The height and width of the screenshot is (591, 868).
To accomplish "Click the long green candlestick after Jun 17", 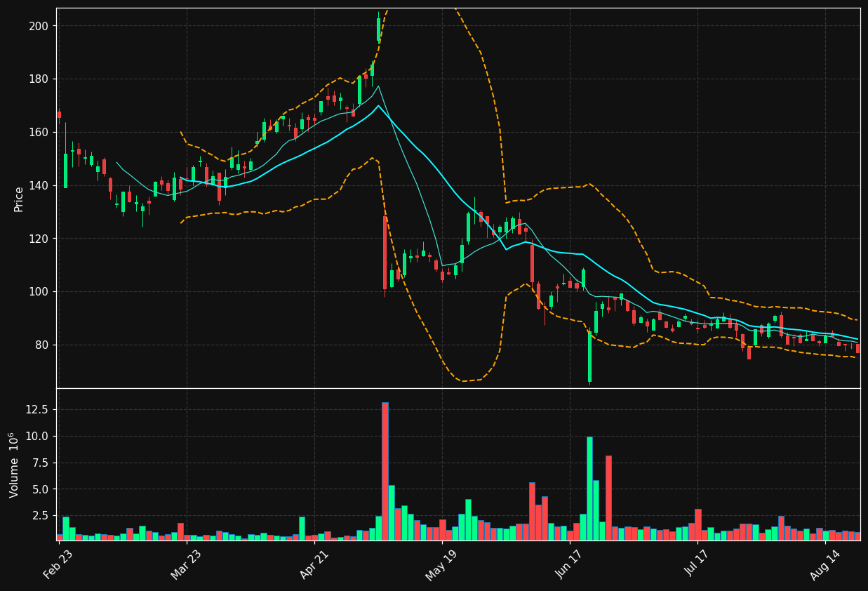I will (589, 357).
